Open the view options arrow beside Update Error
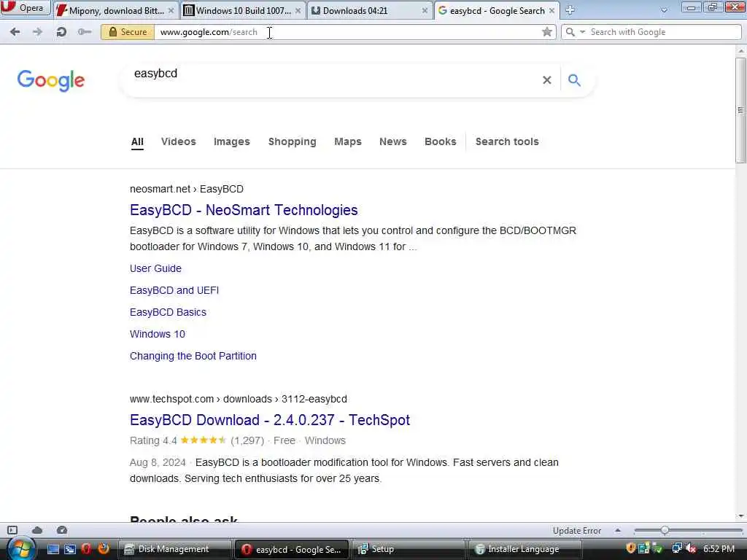 pyautogui.click(x=617, y=530)
